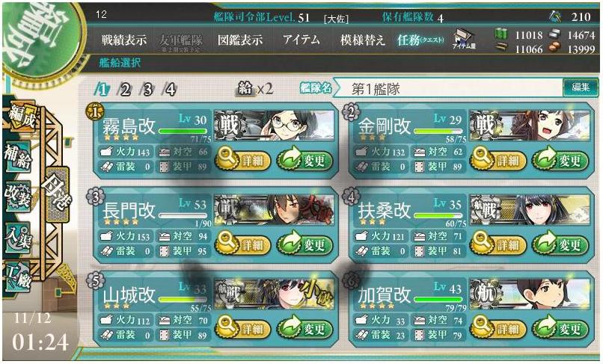Screen dimensions: 603x364
Task: Click the 編成 composition sidebar icon
Action: (x=22, y=116)
